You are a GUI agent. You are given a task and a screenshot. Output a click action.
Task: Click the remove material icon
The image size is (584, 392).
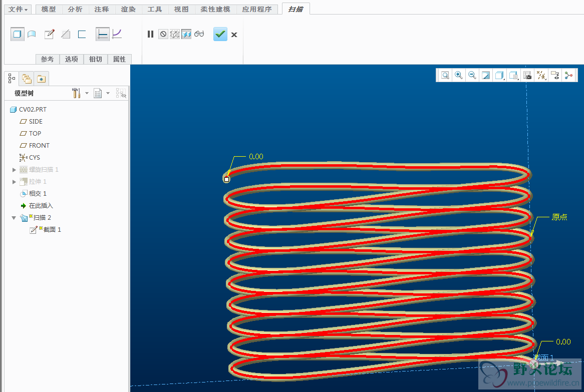click(x=66, y=34)
